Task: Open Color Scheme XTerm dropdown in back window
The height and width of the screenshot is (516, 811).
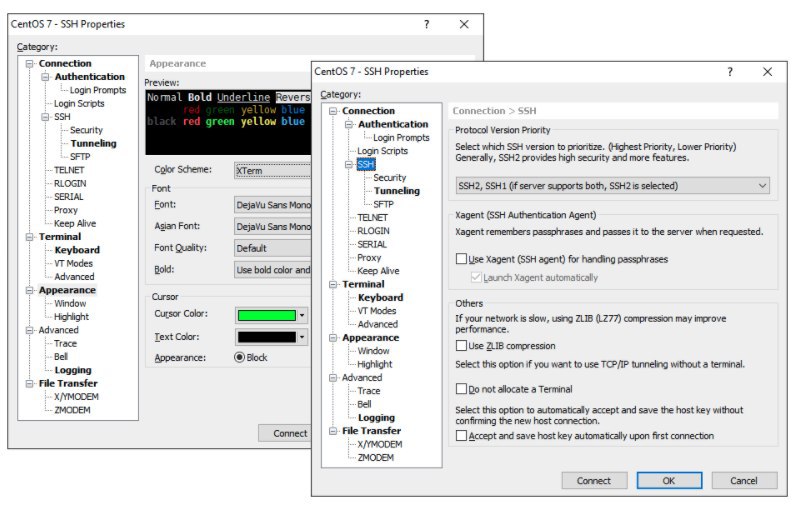Action: pyautogui.click(x=273, y=170)
